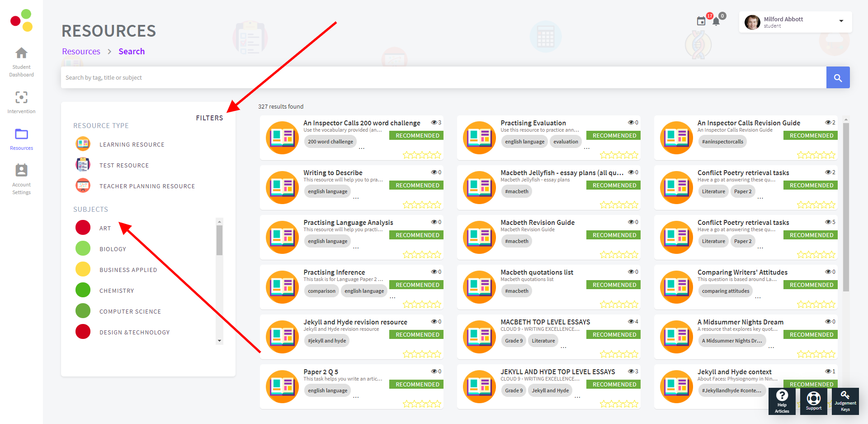This screenshot has height=424, width=868.
Task: Filter by Test Resource type
Action: click(124, 166)
